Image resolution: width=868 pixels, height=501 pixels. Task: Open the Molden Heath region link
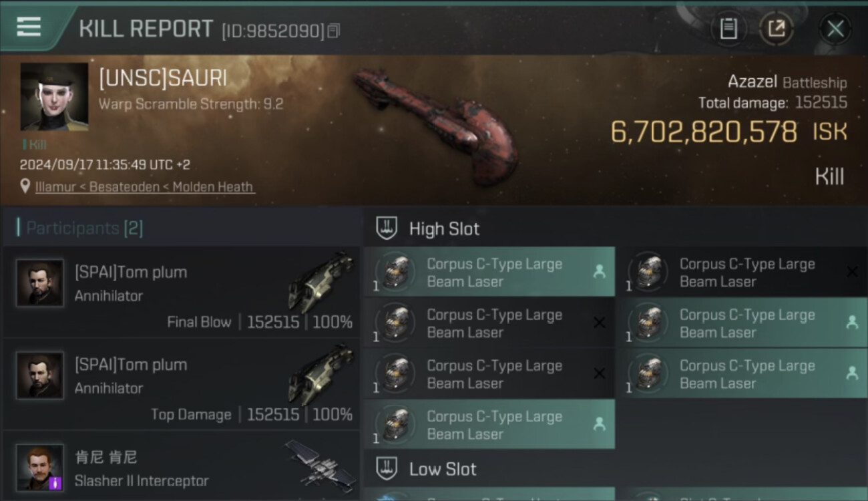(214, 187)
